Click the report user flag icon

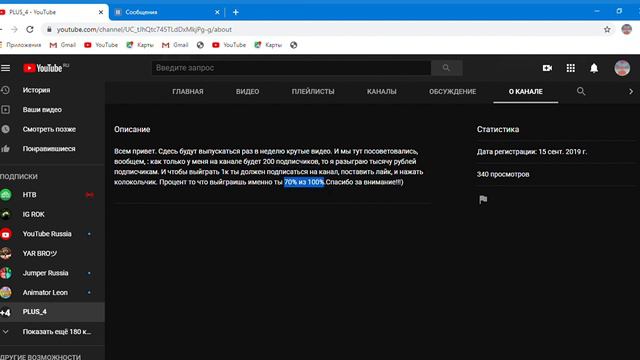tap(483, 199)
